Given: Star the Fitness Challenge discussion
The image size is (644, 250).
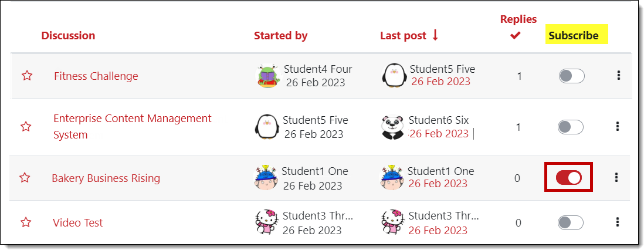Looking at the screenshot, I should tap(27, 76).
